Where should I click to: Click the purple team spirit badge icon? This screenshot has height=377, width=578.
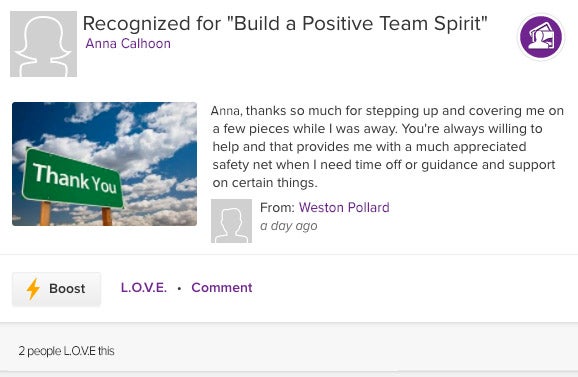point(541,37)
